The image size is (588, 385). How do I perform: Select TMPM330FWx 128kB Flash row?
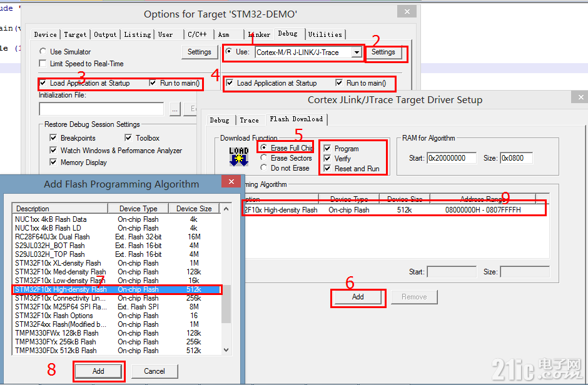point(116,333)
